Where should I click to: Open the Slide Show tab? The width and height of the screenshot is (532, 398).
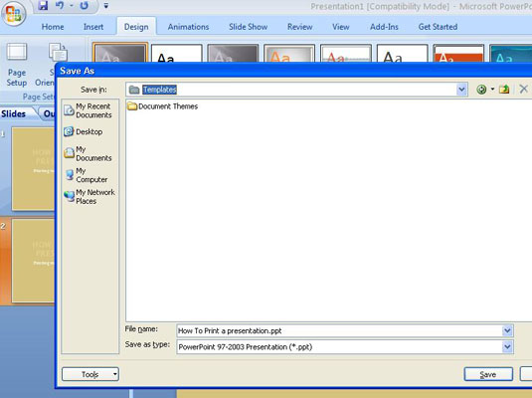(248, 27)
